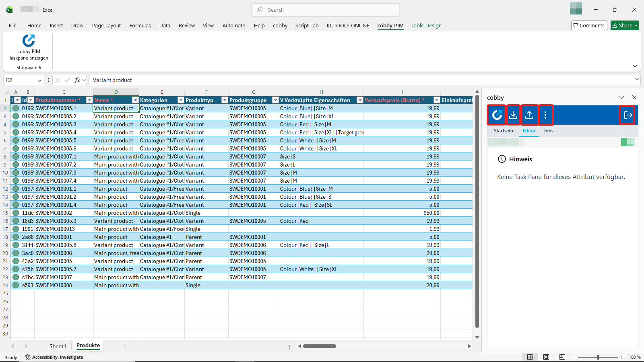Click the sign-out icon in cobby pane
This screenshot has height=362, width=644.
tap(627, 115)
